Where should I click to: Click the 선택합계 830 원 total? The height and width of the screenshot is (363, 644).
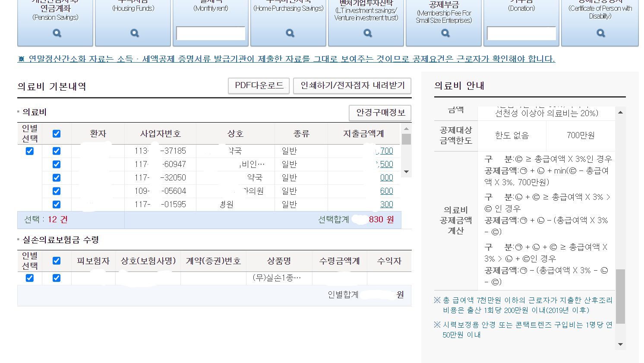point(356,219)
